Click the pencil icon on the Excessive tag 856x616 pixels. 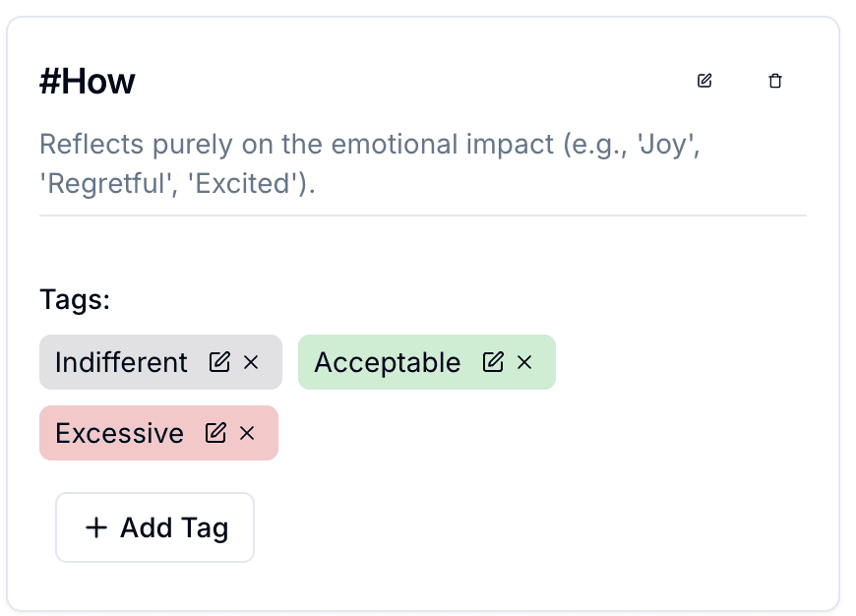[215, 433]
